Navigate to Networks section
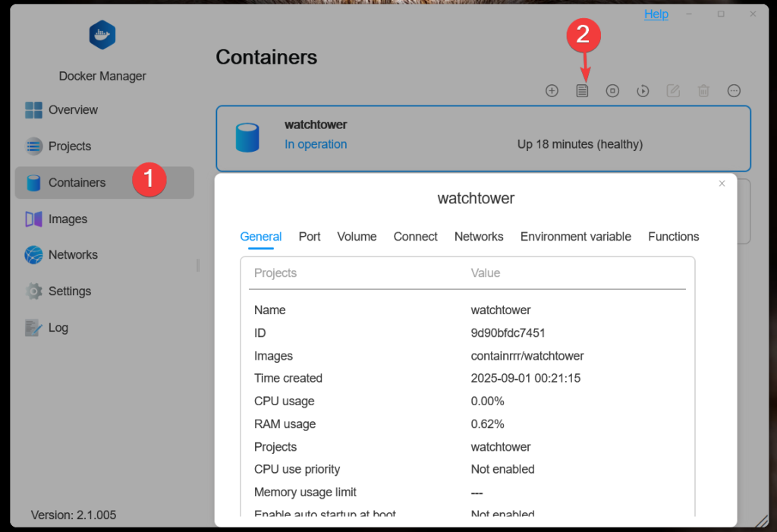The height and width of the screenshot is (532, 777). [73, 255]
